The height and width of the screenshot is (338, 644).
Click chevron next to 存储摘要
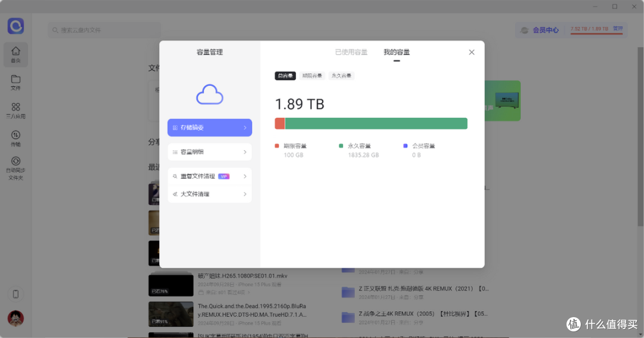pyautogui.click(x=245, y=128)
